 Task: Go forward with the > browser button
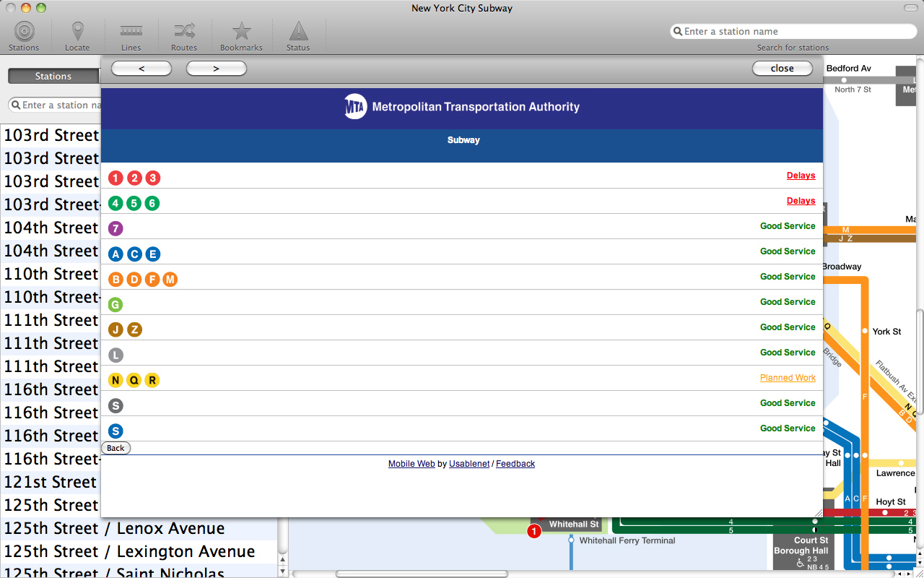(217, 69)
